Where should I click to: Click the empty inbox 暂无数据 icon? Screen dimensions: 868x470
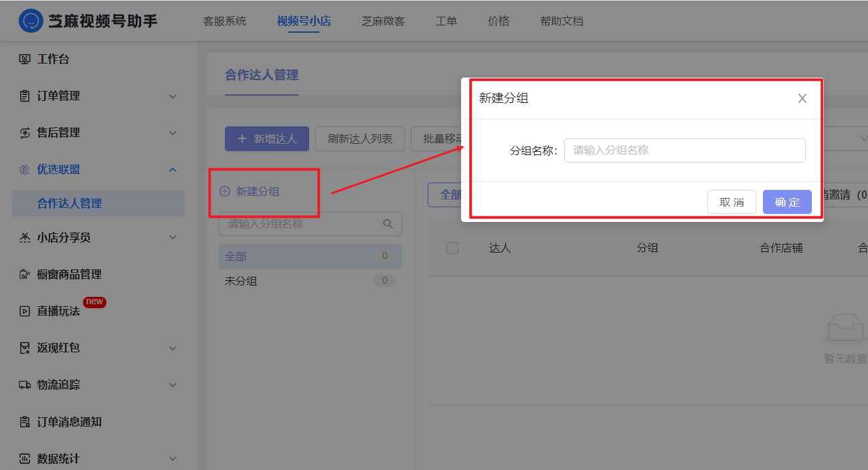[845, 328]
